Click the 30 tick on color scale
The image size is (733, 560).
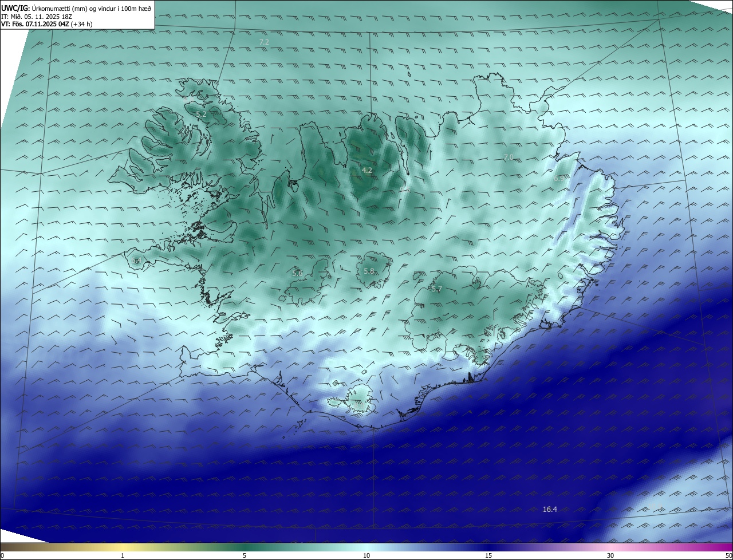tap(610, 555)
